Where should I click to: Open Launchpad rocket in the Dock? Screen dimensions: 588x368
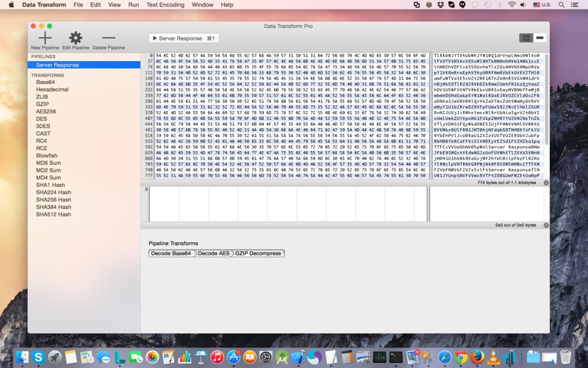[x=54, y=357]
